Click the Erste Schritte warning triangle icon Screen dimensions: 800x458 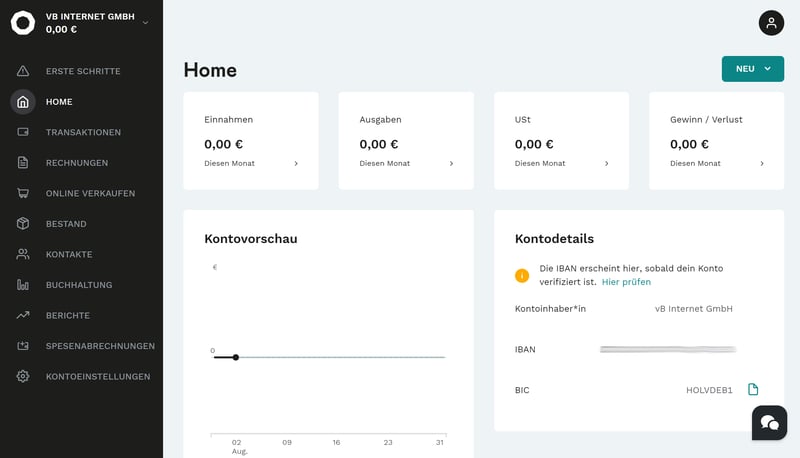click(23, 71)
